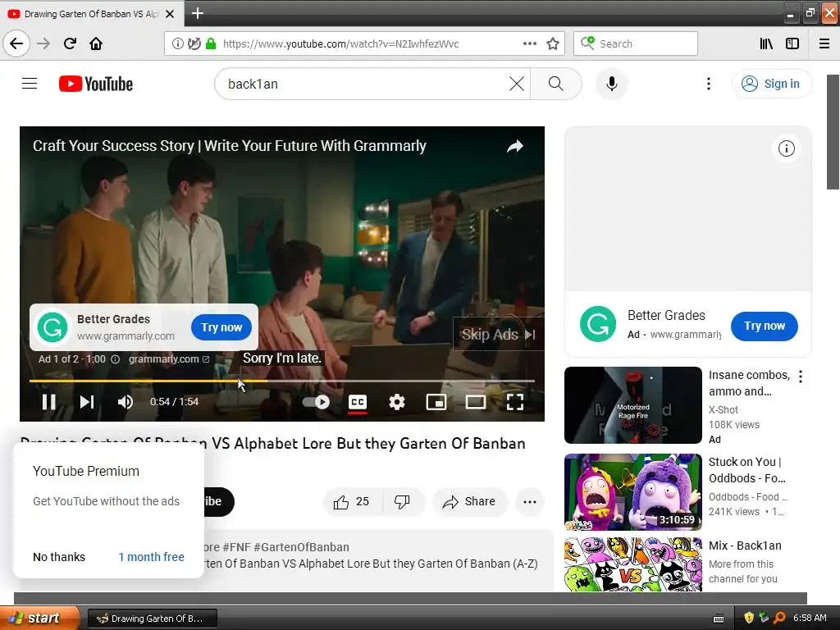Click the Stuck on You video title
The width and height of the screenshot is (840, 630).
(747, 470)
